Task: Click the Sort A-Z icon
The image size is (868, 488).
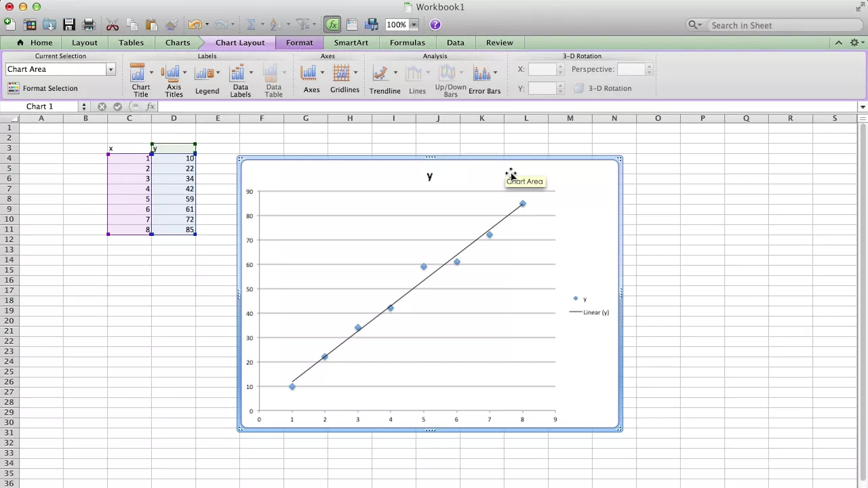Action: coord(276,24)
